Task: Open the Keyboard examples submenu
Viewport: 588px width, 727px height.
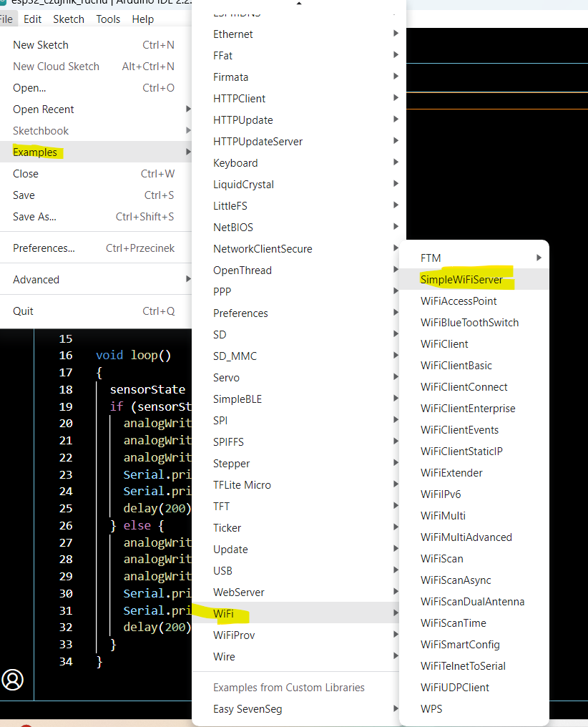Action: pyautogui.click(x=299, y=162)
